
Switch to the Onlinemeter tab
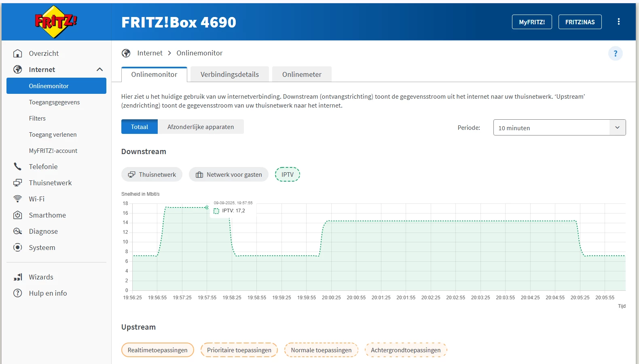point(302,74)
